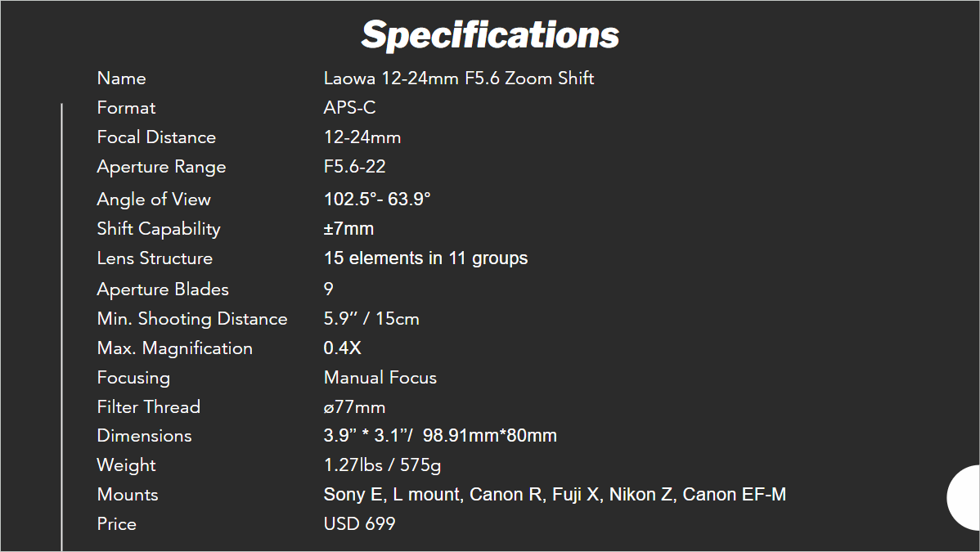Click the 0.4X magnification value
The image size is (980, 552).
pyautogui.click(x=342, y=348)
